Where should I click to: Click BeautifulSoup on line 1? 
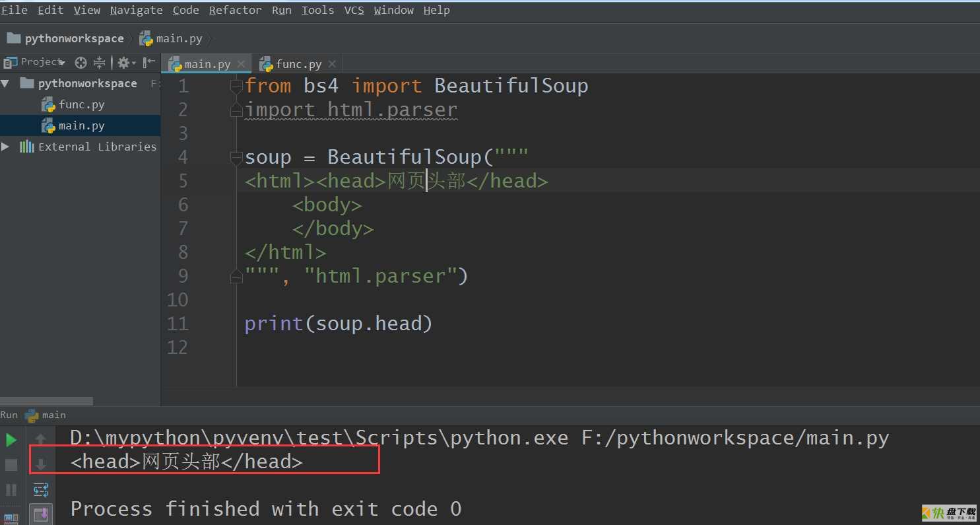pos(511,86)
